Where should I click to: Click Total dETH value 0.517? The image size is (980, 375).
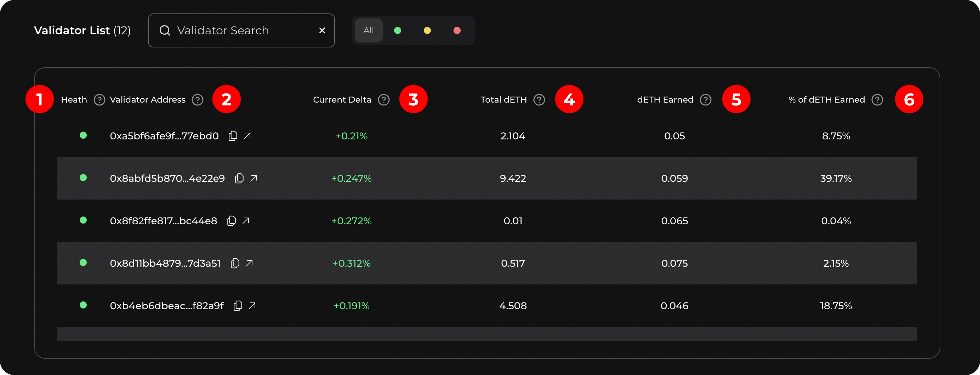pos(513,263)
